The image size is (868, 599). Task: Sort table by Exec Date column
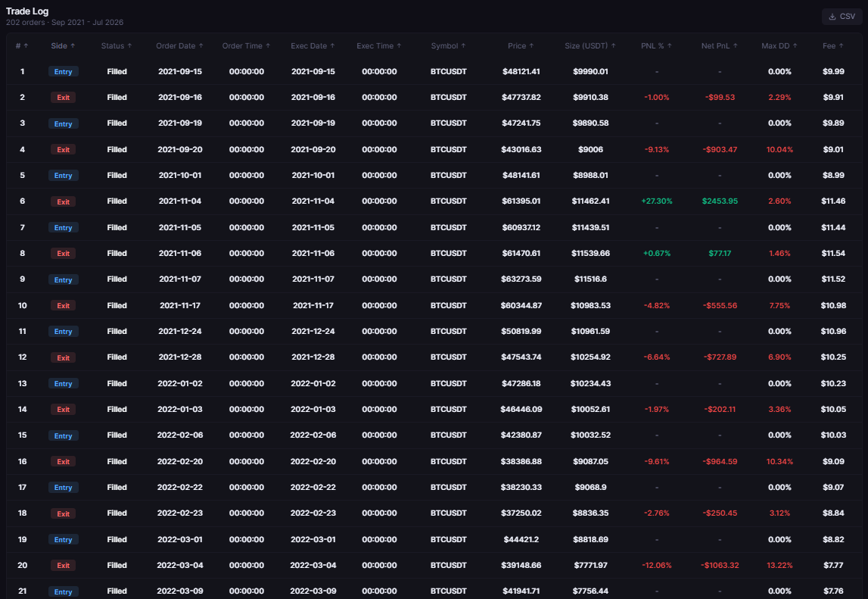[x=313, y=46]
